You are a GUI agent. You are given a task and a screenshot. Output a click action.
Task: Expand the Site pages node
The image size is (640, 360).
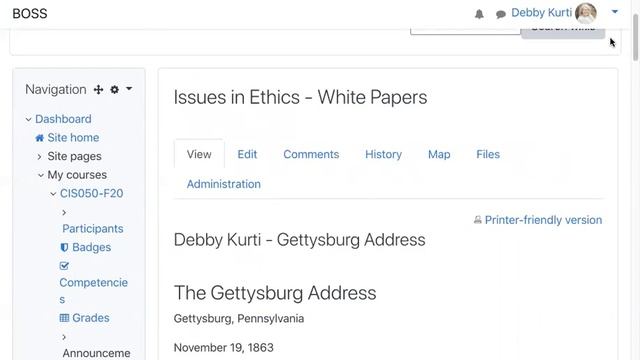(x=39, y=156)
